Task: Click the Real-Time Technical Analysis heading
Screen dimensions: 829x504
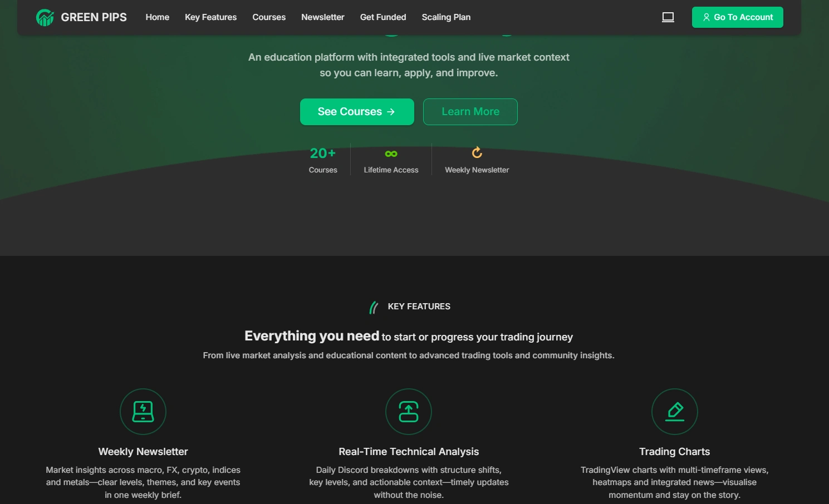Action: [x=409, y=452]
